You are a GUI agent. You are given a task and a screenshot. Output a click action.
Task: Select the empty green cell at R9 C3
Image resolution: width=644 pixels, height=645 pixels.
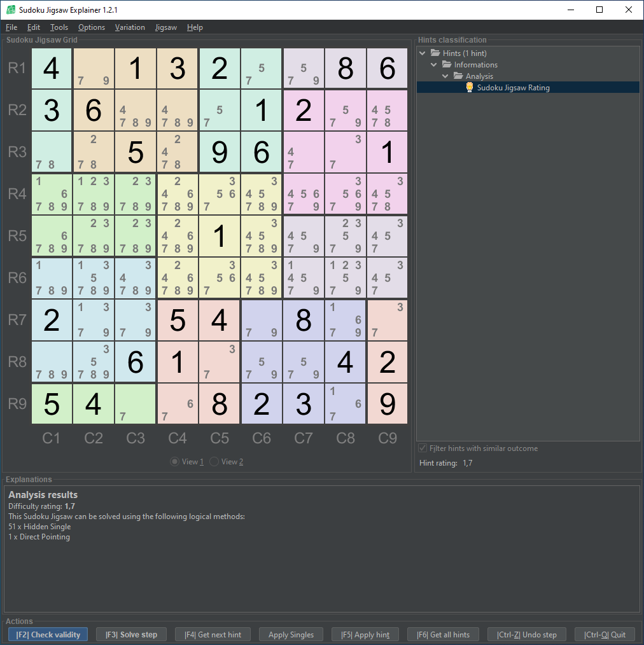(136, 404)
